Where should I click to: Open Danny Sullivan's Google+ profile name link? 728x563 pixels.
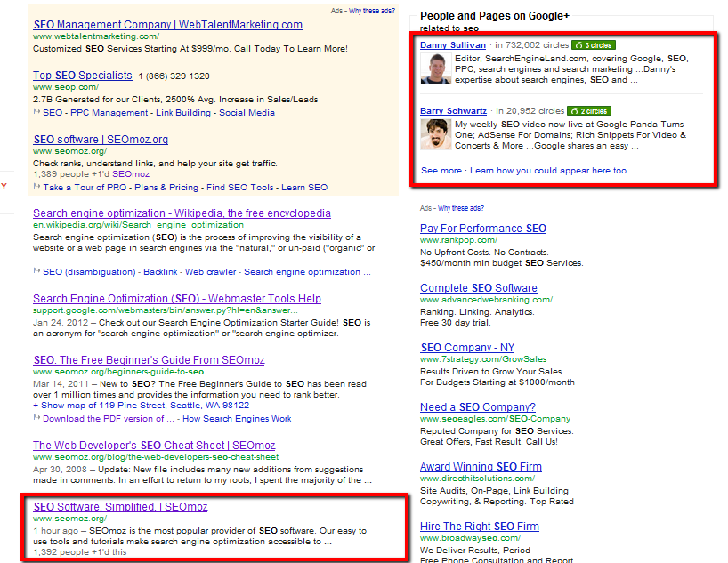click(453, 45)
